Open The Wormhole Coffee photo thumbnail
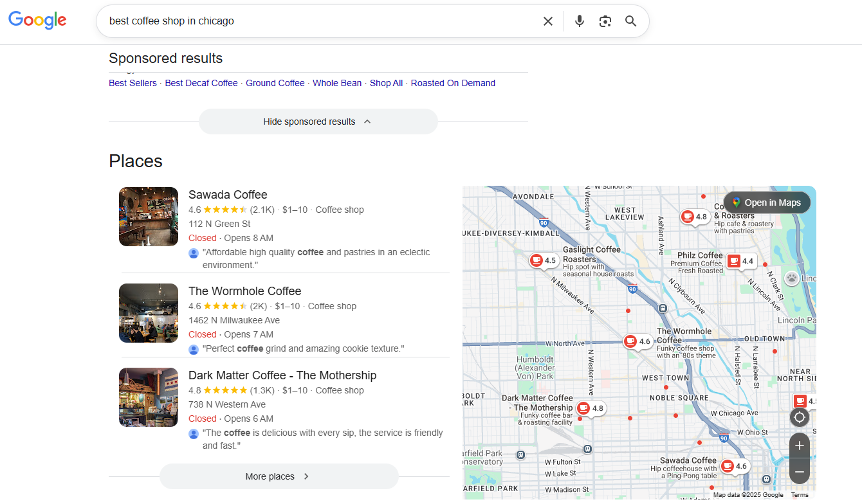The height and width of the screenshot is (504, 862). (x=149, y=313)
